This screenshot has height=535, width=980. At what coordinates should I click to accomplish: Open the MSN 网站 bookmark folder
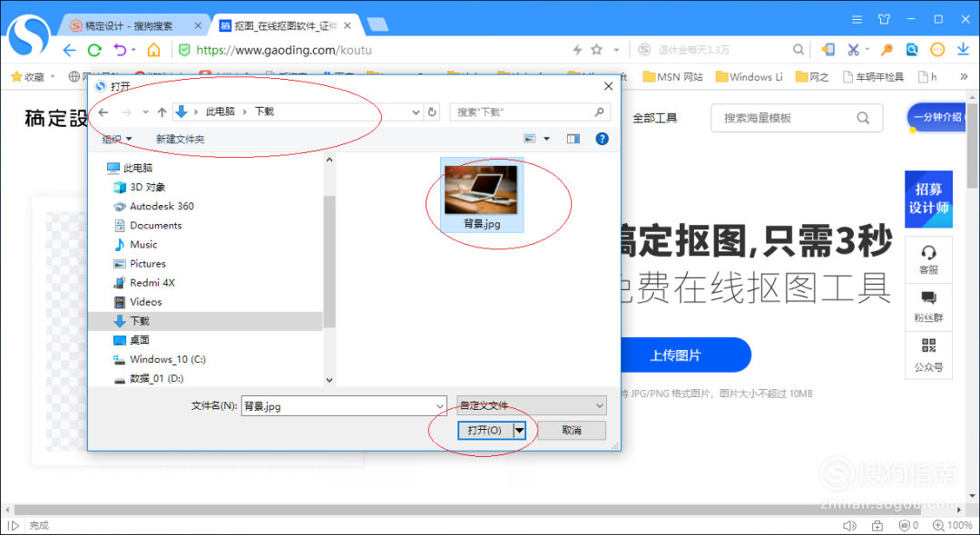point(672,77)
